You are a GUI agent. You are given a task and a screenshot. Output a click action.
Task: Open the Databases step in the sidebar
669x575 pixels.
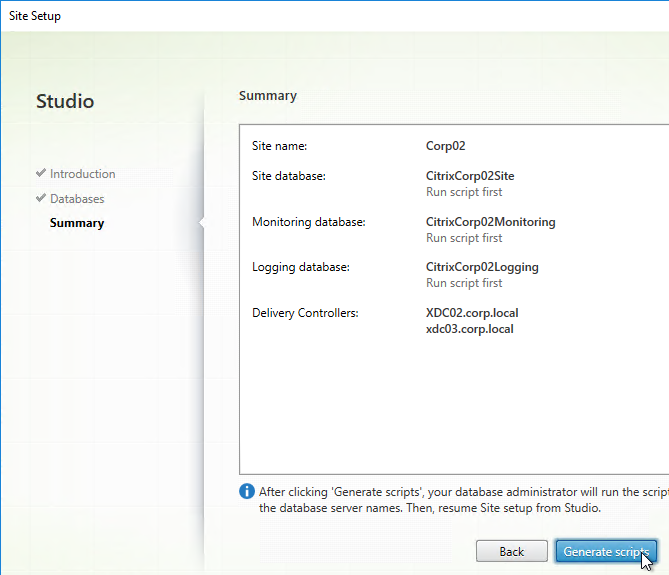pos(77,199)
